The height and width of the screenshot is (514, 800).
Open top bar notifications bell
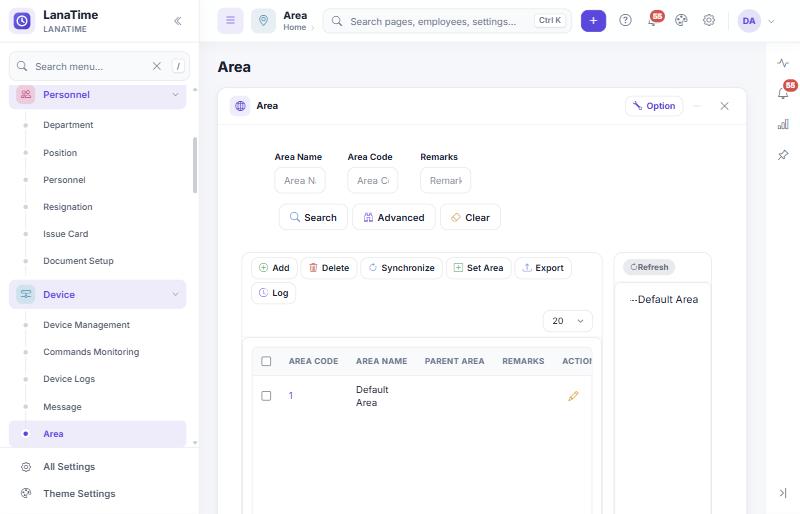[x=653, y=20]
